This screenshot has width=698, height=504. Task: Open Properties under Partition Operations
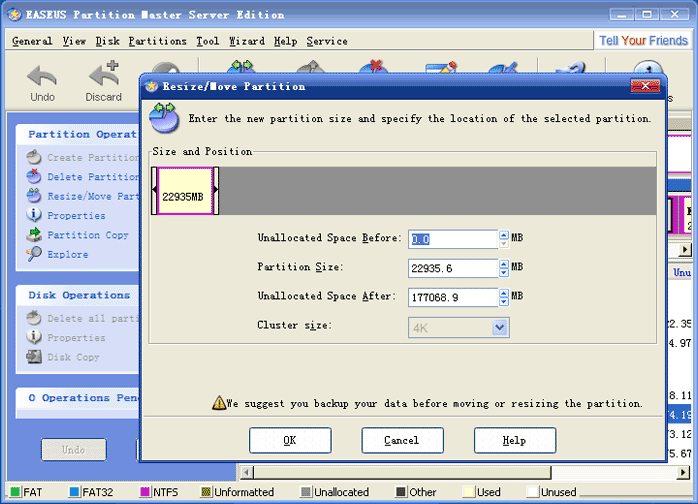pyautogui.click(x=77, y=215)
